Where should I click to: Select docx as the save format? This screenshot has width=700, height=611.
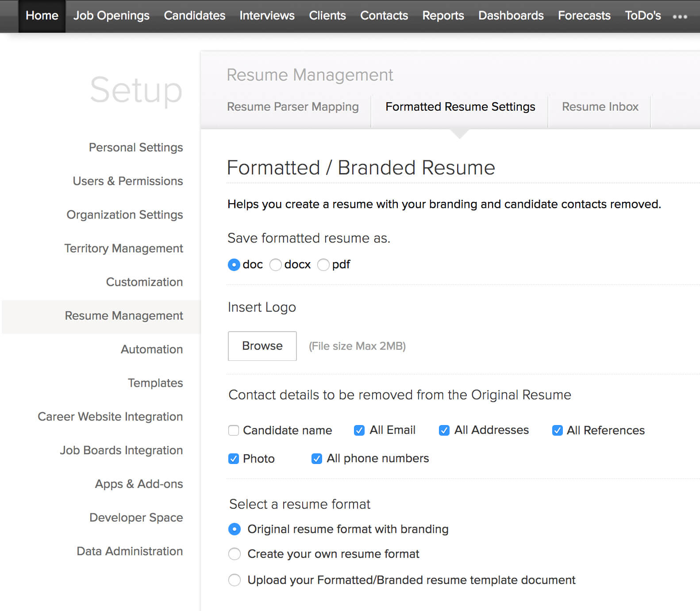(276, 265)
